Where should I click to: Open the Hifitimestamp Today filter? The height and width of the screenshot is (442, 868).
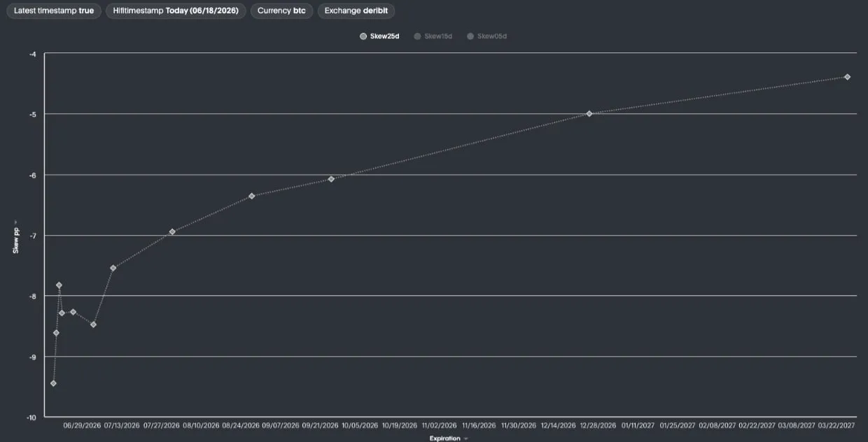click(176, 11)
